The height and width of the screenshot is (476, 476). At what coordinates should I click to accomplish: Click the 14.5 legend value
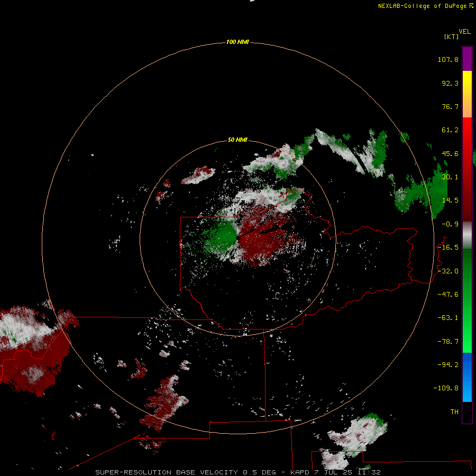(450, 200)
